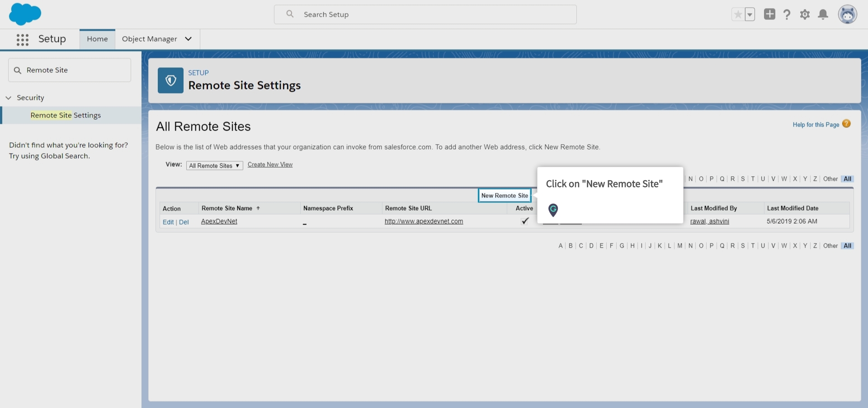The height and width of the screenshot is (408, 868).
Task: Open the Create New View link
Action: pos(270,164)
